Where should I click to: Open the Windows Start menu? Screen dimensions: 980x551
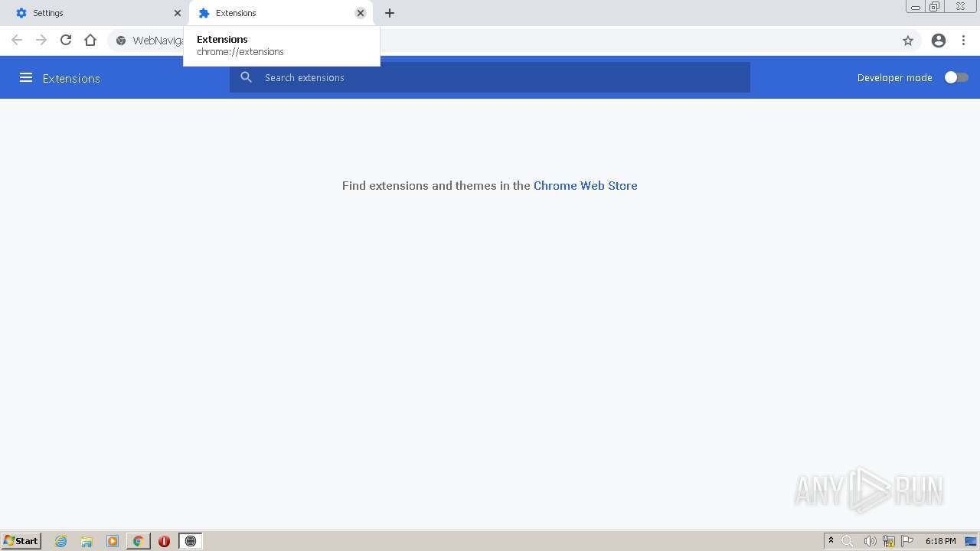point(21,541)
